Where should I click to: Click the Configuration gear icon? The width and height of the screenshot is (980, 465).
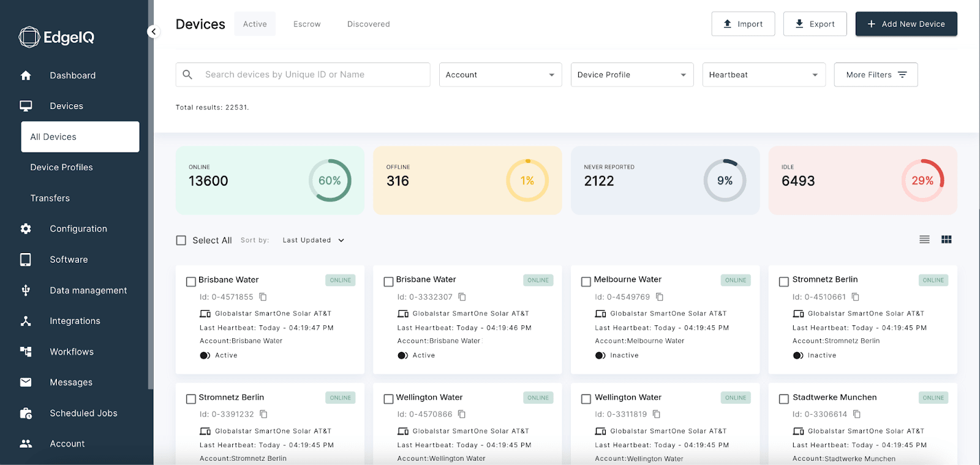pyautogui.click(x=26, y=229)
